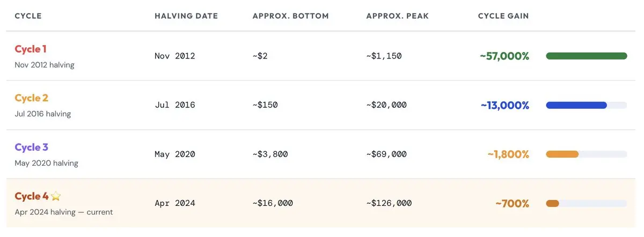Sort by the CYCLE GAIN column header
644x237 pixels.
[503, 16]
